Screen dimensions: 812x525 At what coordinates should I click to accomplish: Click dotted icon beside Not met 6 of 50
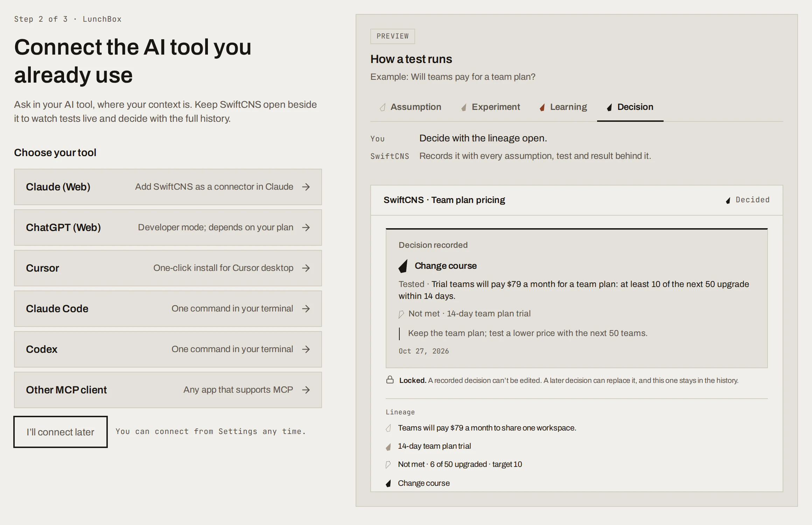point(388,465)
